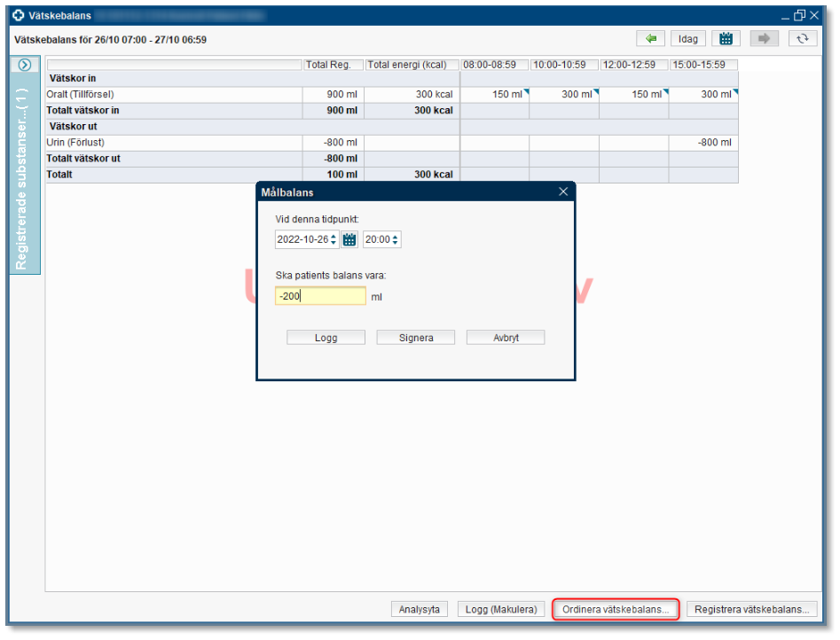840x640 pixels.
Task: Click the patient balance input field
Action: 320,296
